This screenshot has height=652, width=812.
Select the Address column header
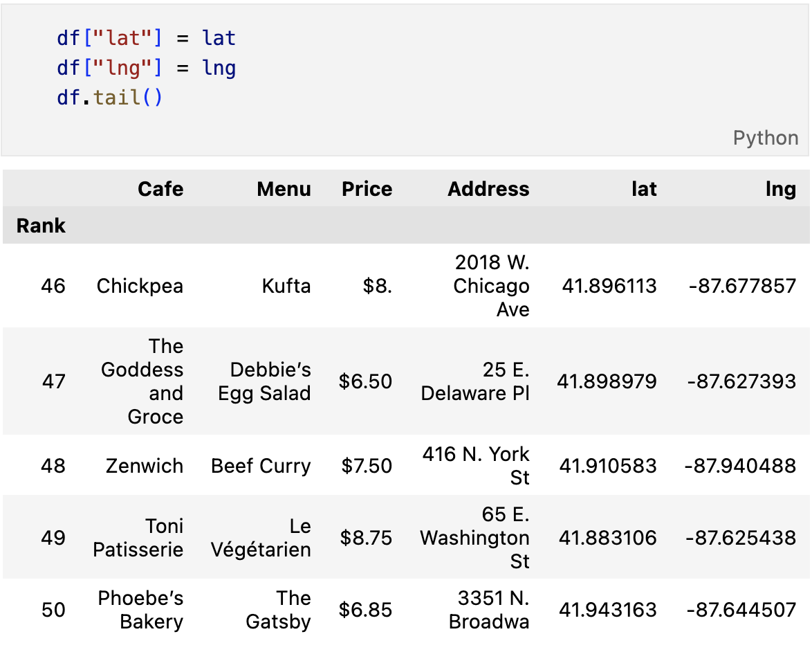488,189
